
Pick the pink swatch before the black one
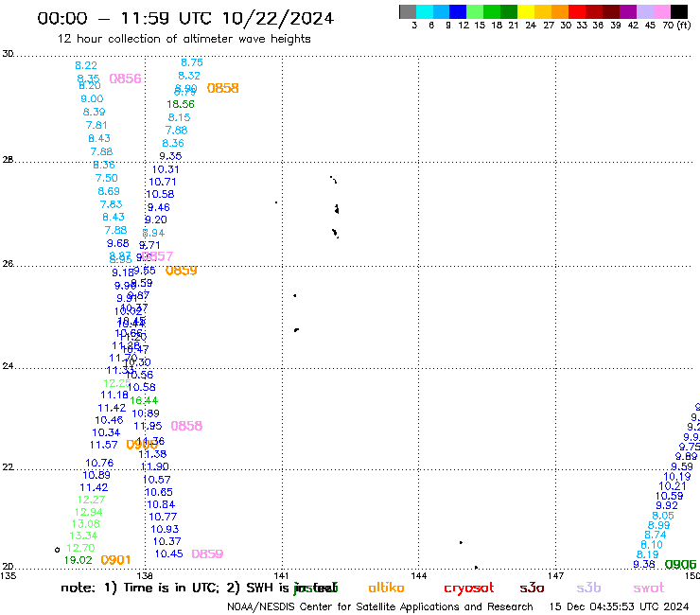click(662, 11)
